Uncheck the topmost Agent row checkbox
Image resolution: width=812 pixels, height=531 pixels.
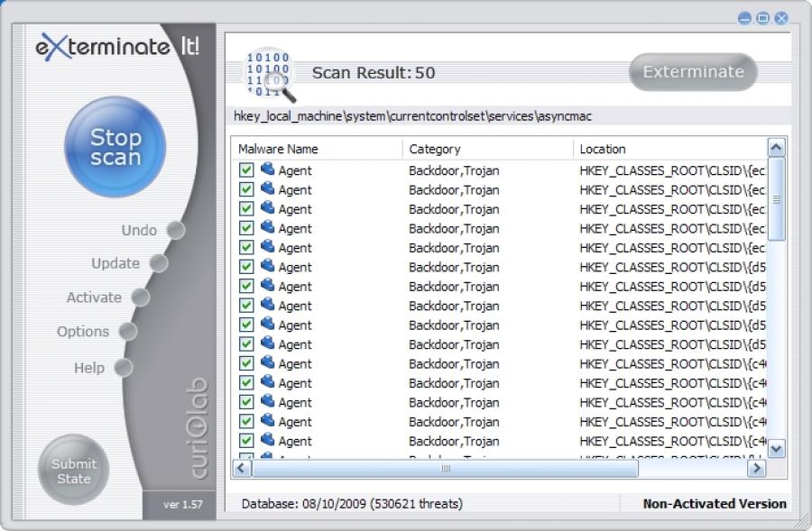(246, 169)
